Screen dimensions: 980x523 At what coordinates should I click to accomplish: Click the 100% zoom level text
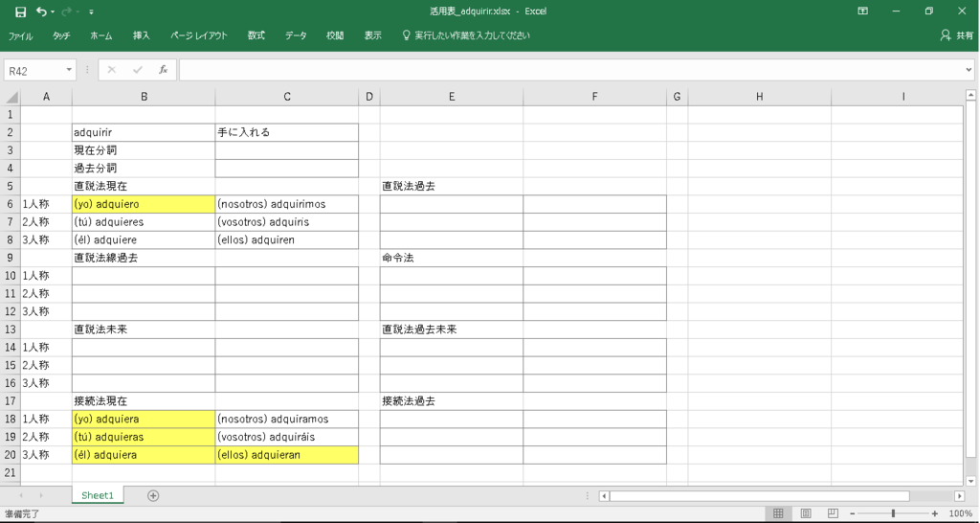point(961,513)
